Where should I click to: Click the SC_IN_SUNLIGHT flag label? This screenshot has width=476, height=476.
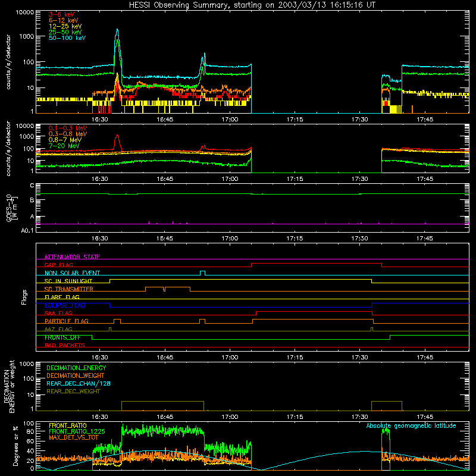(68, 281)
